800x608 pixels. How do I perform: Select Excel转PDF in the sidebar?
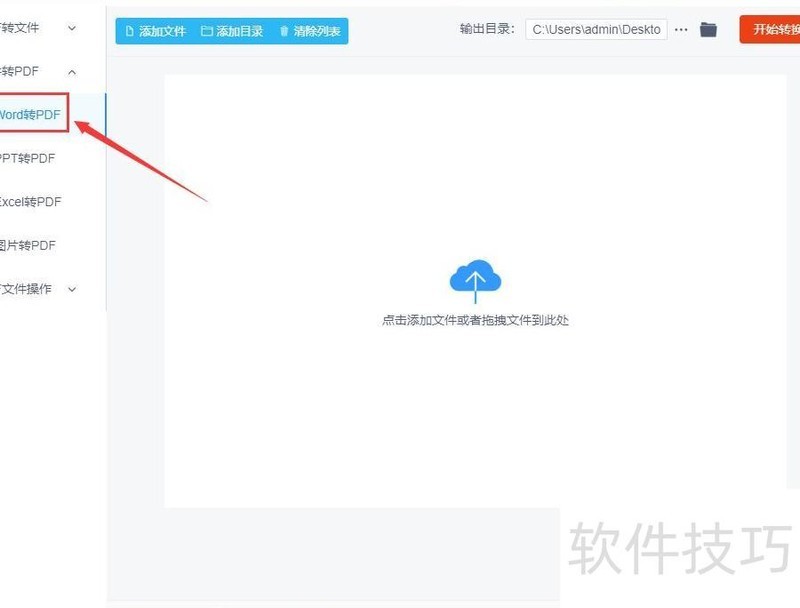(33, 201)
